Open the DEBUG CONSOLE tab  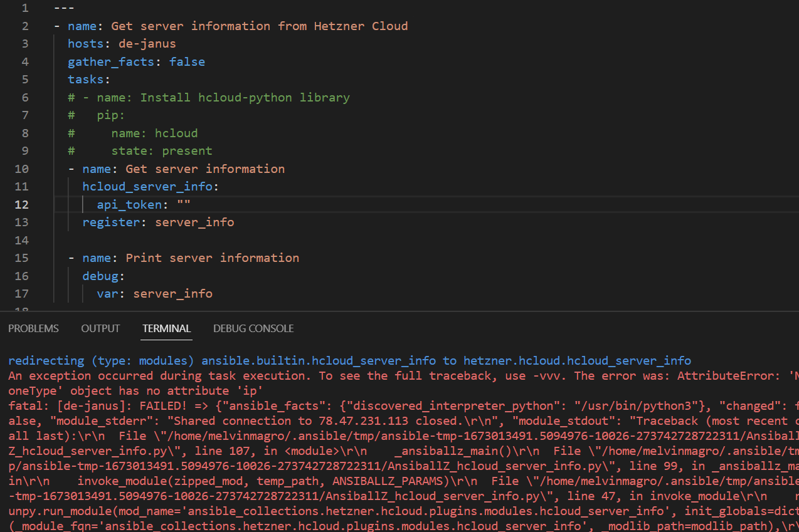pos(253,328)
